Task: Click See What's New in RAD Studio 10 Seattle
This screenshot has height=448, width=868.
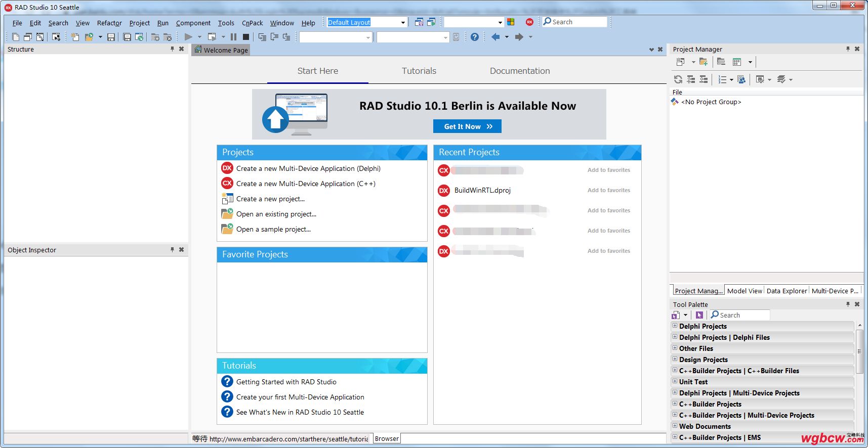Action: (300, 412)
